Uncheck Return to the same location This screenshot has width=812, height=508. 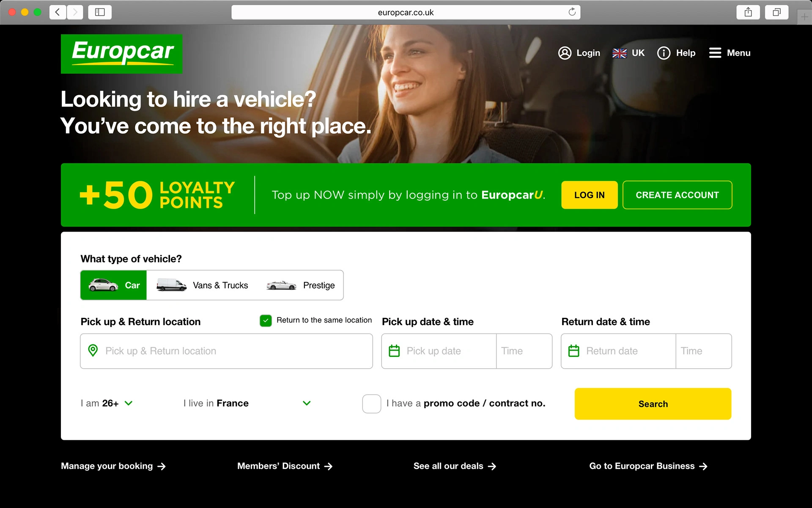266,320
